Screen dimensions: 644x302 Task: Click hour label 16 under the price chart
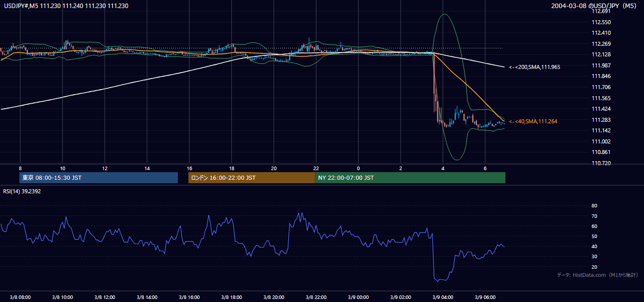(189, 168)
